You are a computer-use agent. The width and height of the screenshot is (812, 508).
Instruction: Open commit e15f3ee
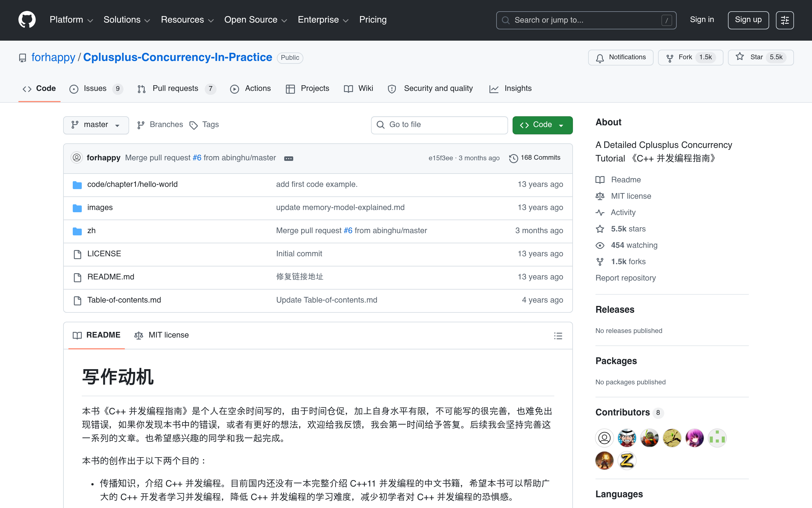[x=441, y=158]
